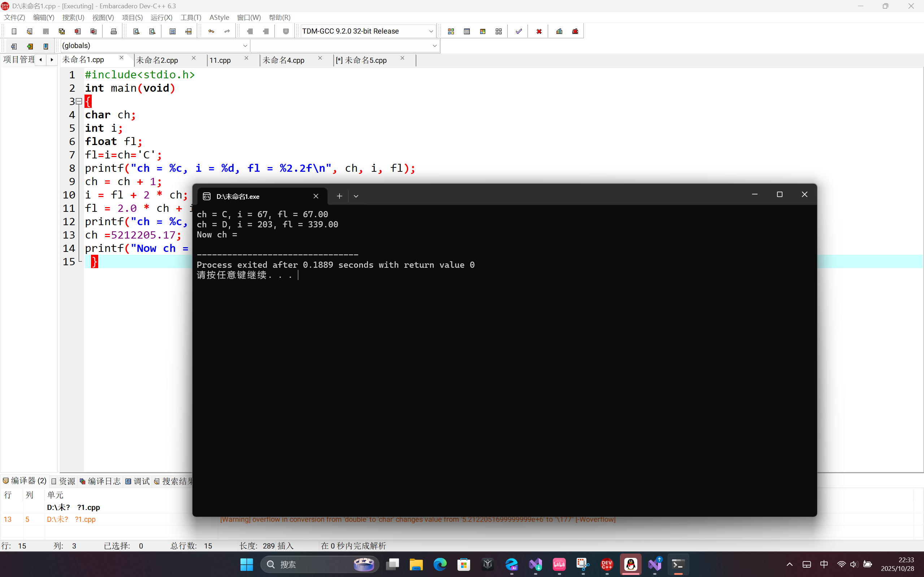Open console tab dropdown chevron

(356, 196)
